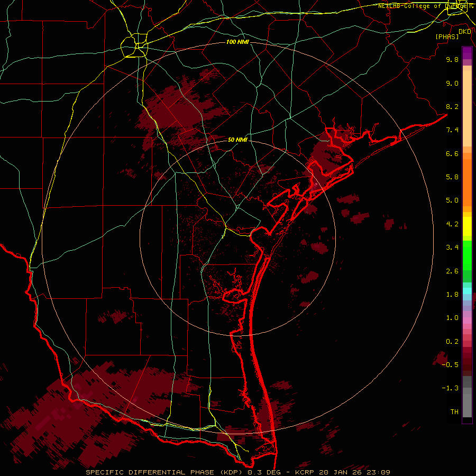Image resolution: width=476 pixels, height=476 pixels.
Task: Click the 100 NMI range ring label
Action: pos(237,42)
